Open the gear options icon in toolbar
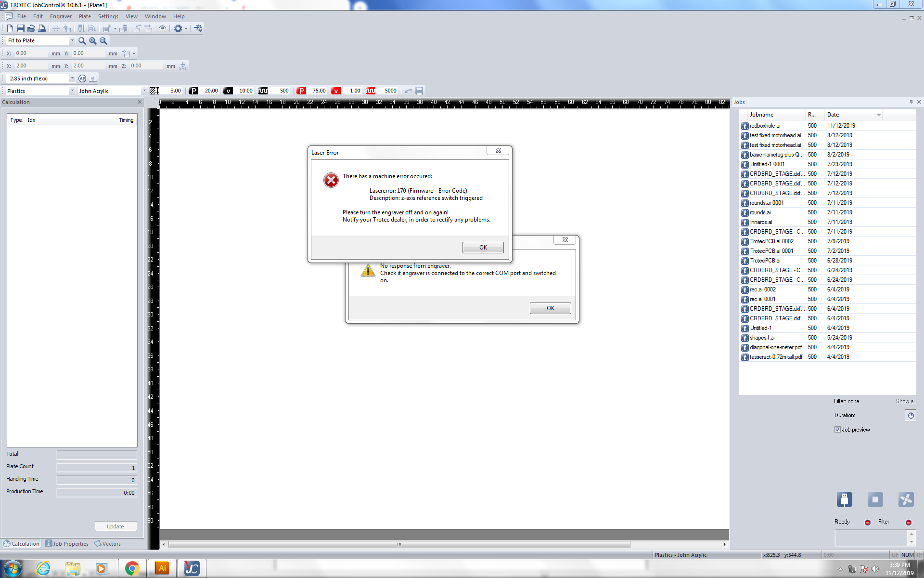This screenshot has height=578, width=924. coord(178,28)
